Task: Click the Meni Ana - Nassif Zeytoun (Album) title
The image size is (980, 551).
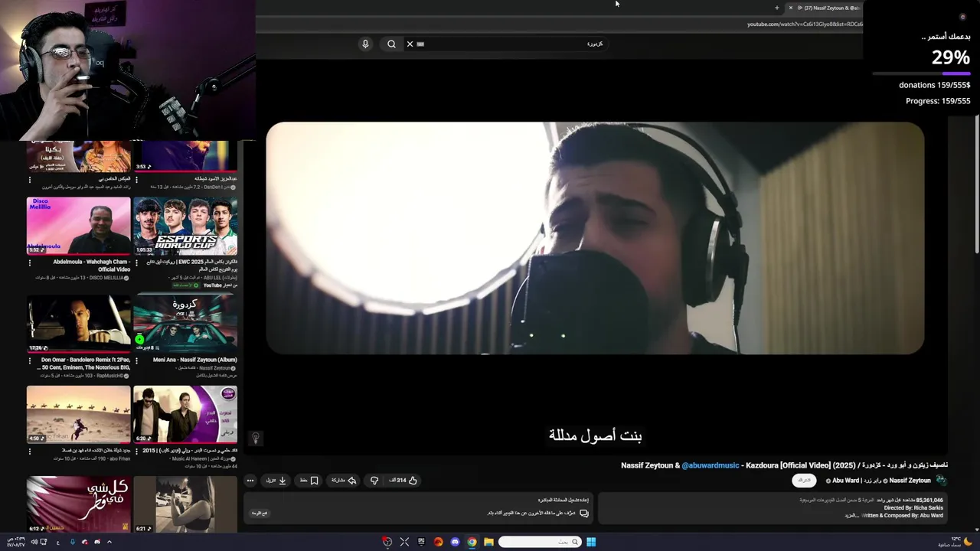Action: click(x=194, y=360)
